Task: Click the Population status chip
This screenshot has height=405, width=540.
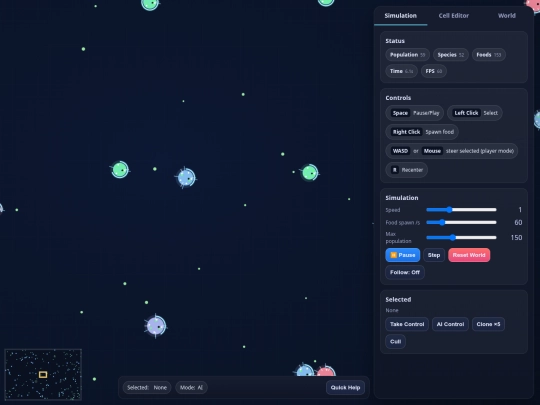Action: tap(407, 55)
